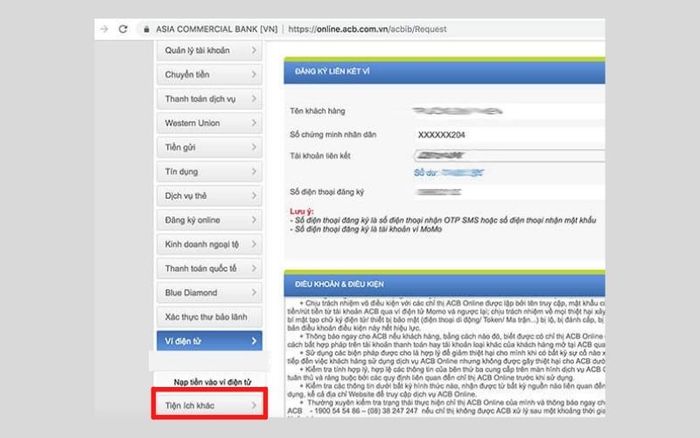The image size is (700, 438).
Task: Open the Tài khoản liên kết dropdown
Action: click(x=509, y=155)
